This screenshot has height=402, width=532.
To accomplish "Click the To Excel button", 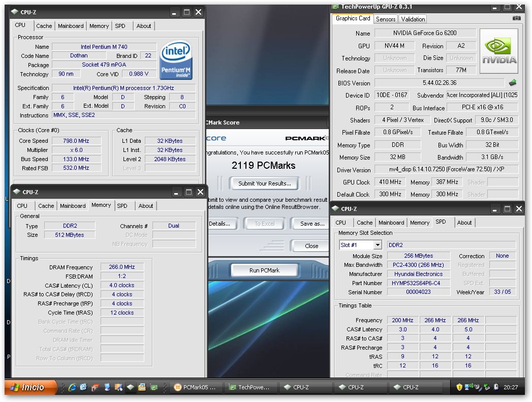I will click(x=265, y=224).
